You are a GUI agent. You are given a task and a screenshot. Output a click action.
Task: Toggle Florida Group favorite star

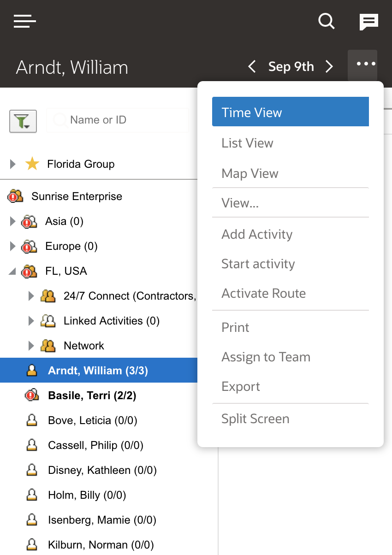click(x=32, y=164)
